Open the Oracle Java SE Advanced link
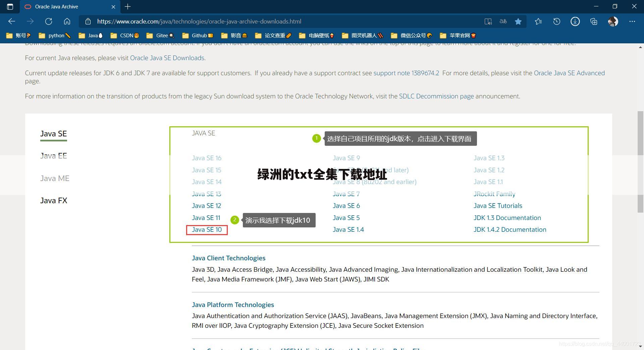This screenshot has width=644, height=350. pos(569,73)
